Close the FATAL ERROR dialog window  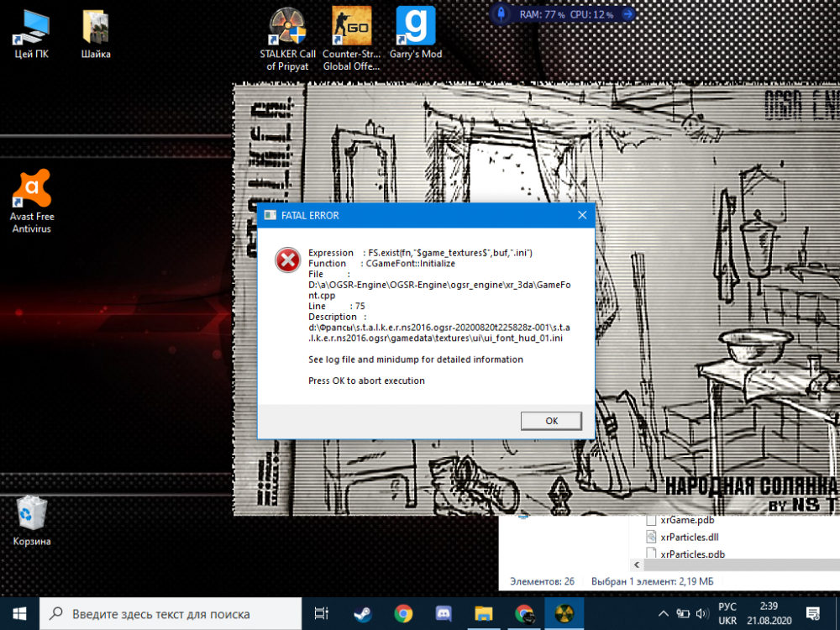(581, 215)
